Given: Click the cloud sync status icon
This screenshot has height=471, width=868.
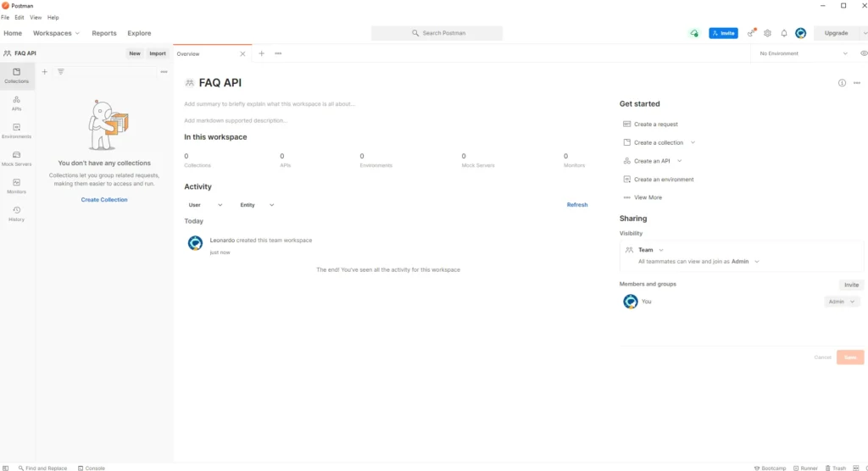Looking at the screenshot, I should [x=694, y=33].
